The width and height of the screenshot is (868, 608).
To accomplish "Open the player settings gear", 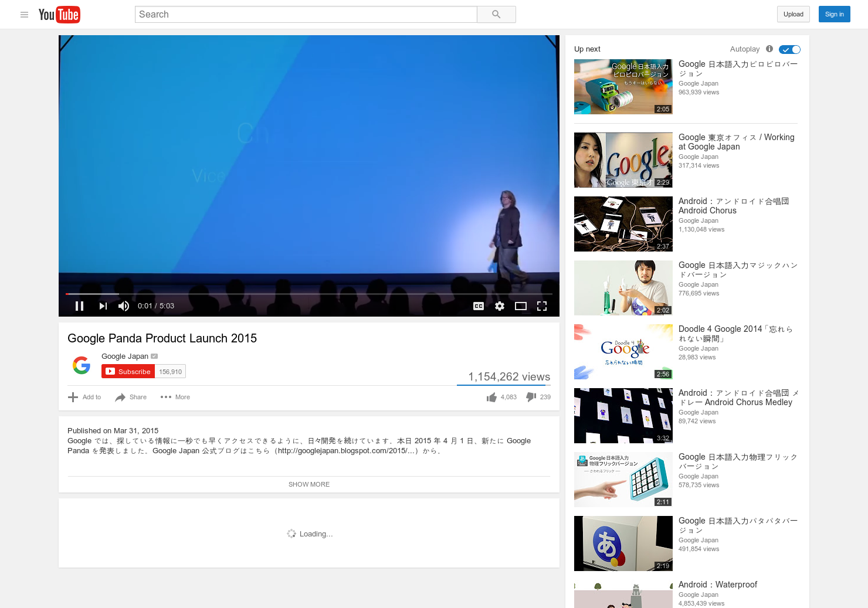I will tap(500, 306).
